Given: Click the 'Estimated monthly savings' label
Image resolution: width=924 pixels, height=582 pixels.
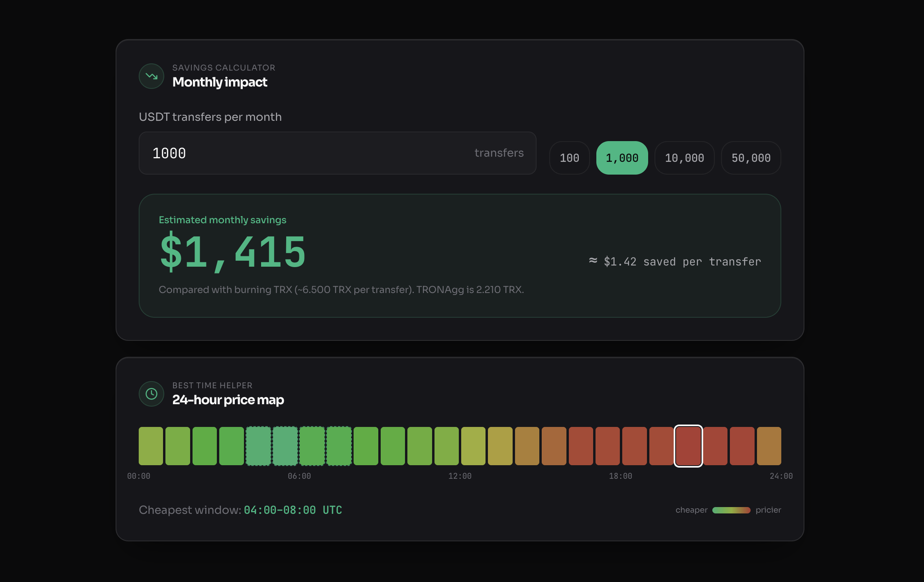Looking at the screenshot, I should pos(222,220).
